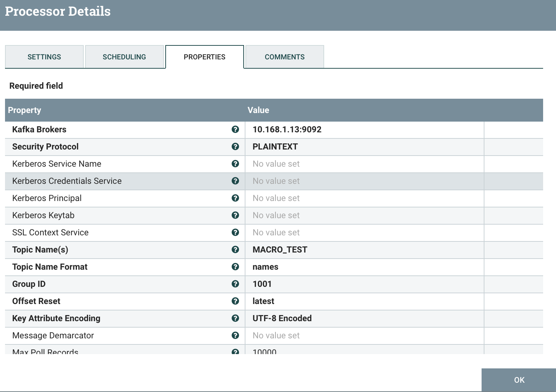Image resolution: width=556 pixels, height=392 pixels.
Task: Click help icon beside Kerberos Service Name
Action: click(235, 164)
